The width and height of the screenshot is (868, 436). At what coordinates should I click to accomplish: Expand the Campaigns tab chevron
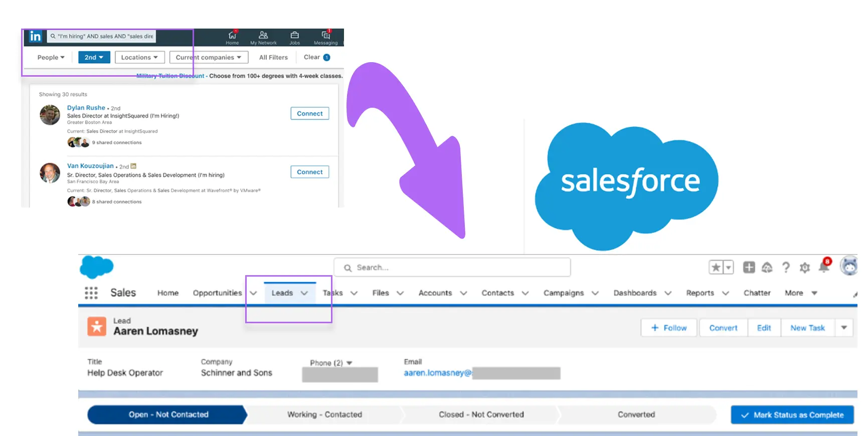click(595, 293)
